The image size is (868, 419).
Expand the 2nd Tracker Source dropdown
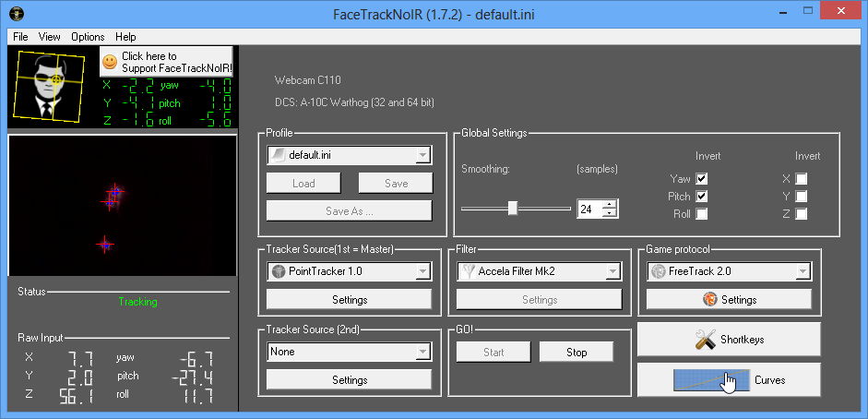pos(422,352)
